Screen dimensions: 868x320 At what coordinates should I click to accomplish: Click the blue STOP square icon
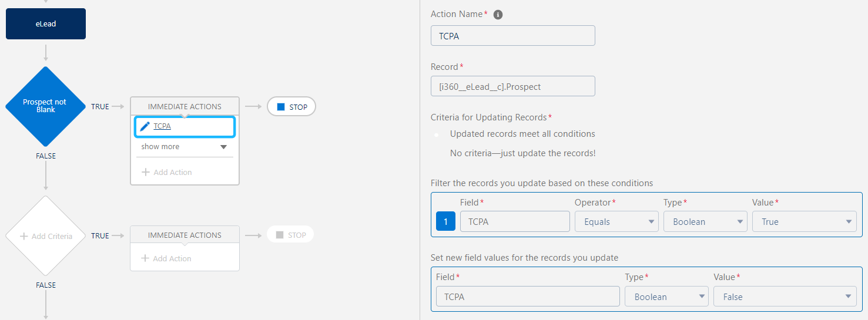(x=281, y=107)
